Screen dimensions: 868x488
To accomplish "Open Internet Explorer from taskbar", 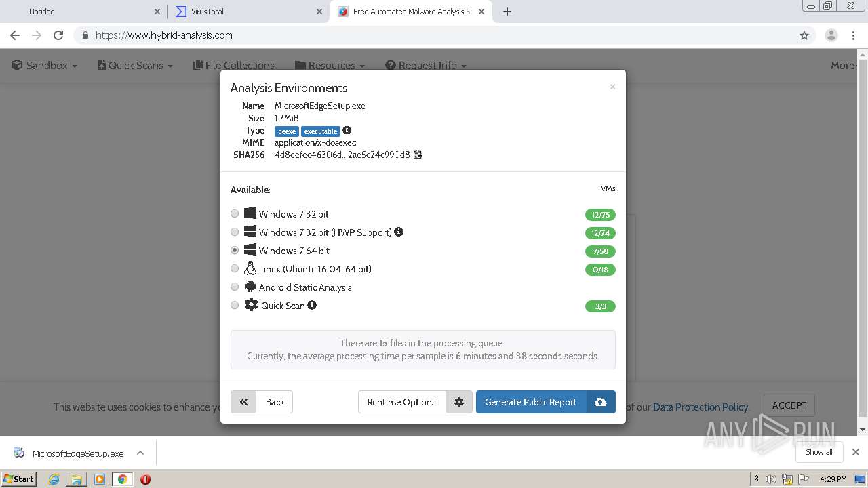I will click(x=54, y=479).
